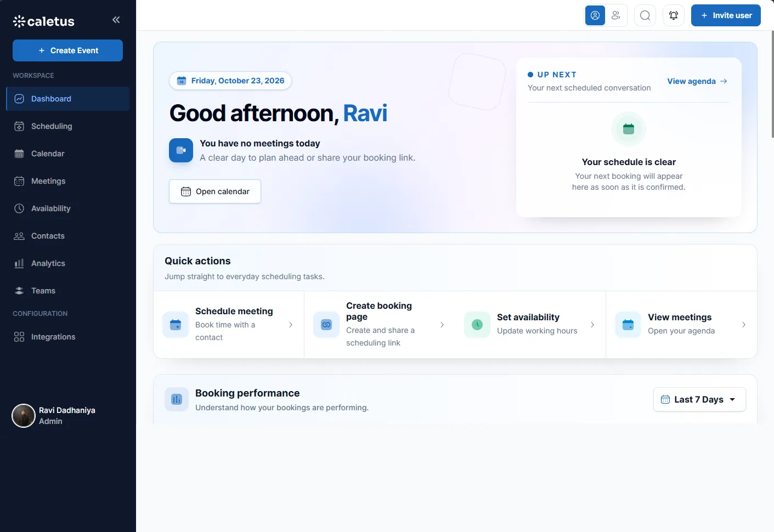Screen dimensions: 774x532
Task: Click the Dashboard sidebar icon
Action: tap(19, 99)
